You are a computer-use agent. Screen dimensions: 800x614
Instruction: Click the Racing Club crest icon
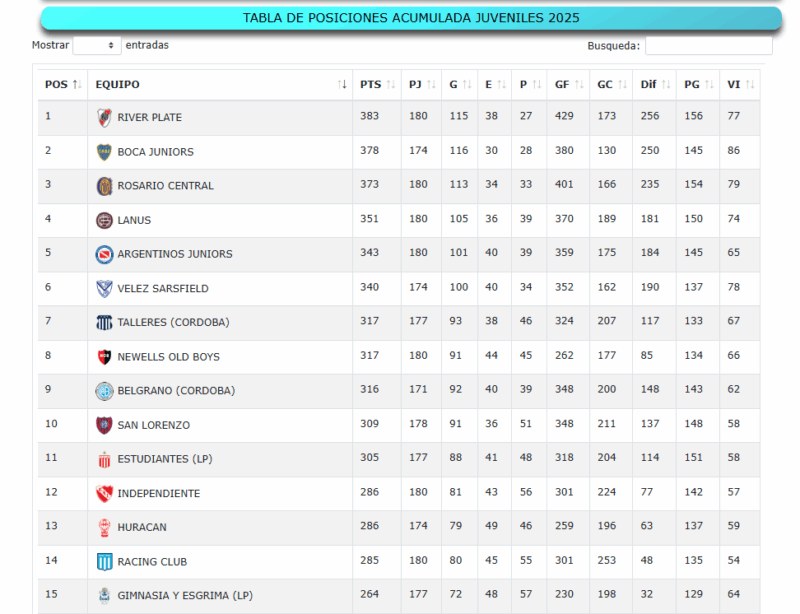(104, 562)
